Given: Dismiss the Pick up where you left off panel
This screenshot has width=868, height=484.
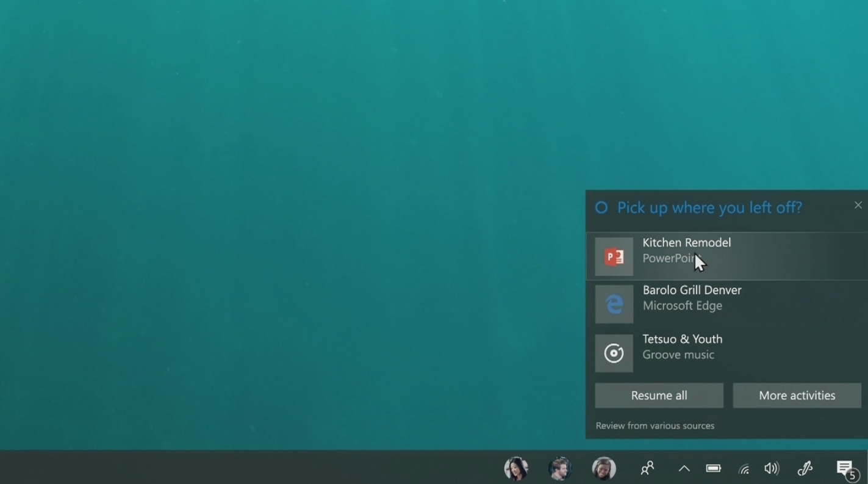Looking at the screenshot, I should pyautogui.click(x=858, y=205).
